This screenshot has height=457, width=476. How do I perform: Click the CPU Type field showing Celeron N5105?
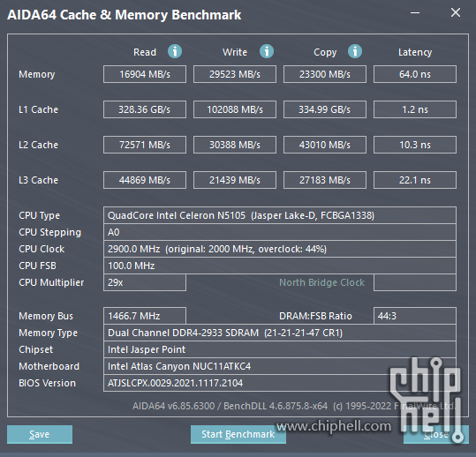[x=280, y=215]
